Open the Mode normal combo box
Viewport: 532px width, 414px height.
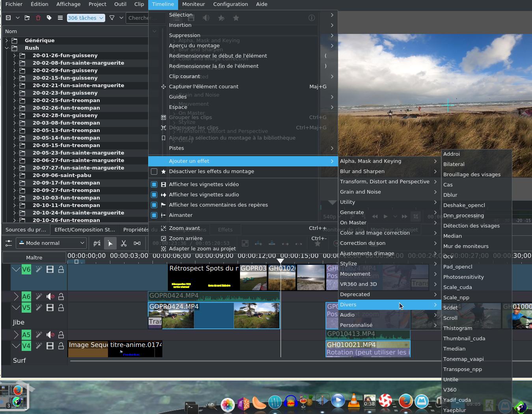pyautogui.click(x=51, y=243)
